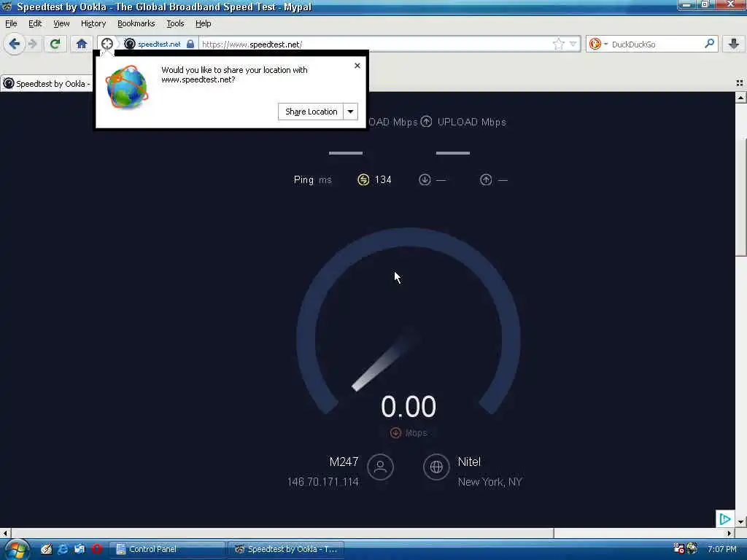Launch the red Opera quick launch icon
The width and height of the screenshot is (747, 560).
point(97,549)
